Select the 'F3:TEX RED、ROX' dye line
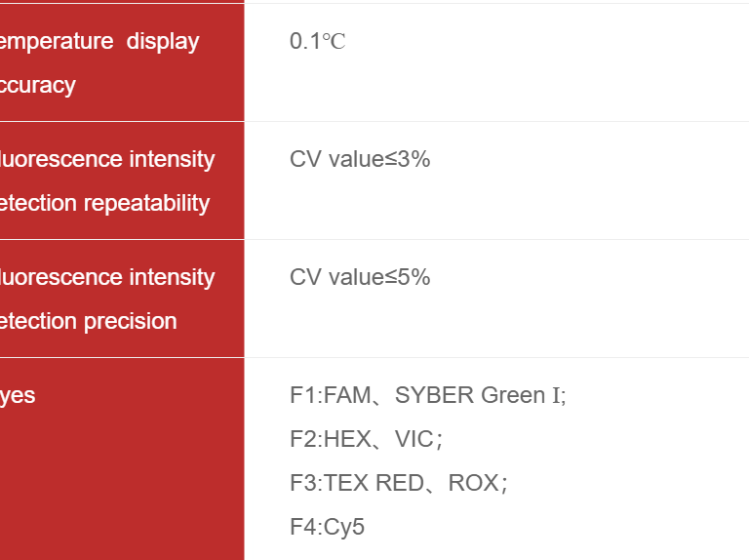 pos(398,483)
